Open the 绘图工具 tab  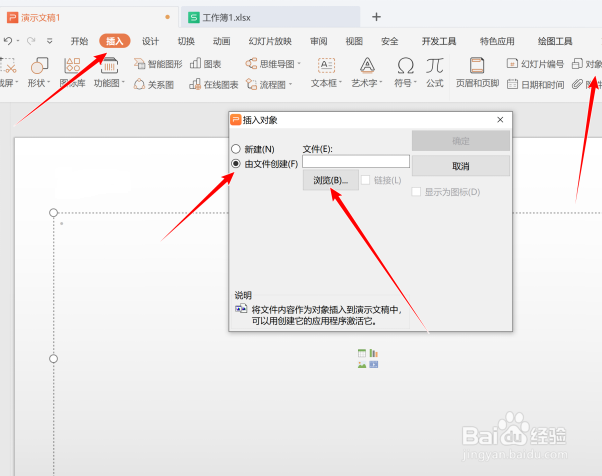click(x=555, y=41)
